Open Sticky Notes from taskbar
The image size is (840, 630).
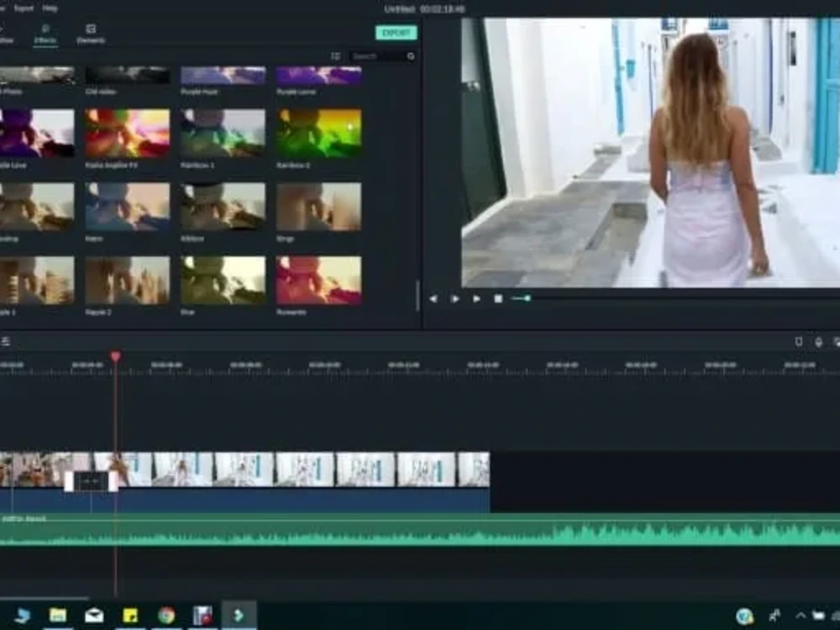(x=130, y=616)
